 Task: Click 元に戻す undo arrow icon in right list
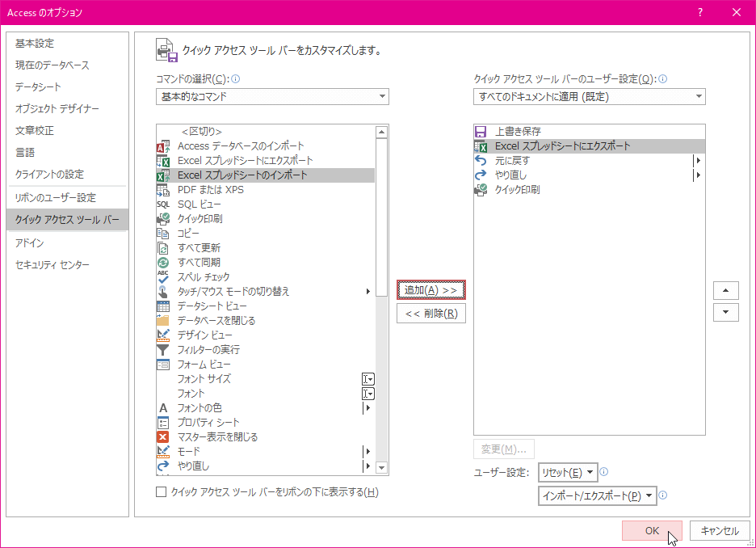coord(481,161)
